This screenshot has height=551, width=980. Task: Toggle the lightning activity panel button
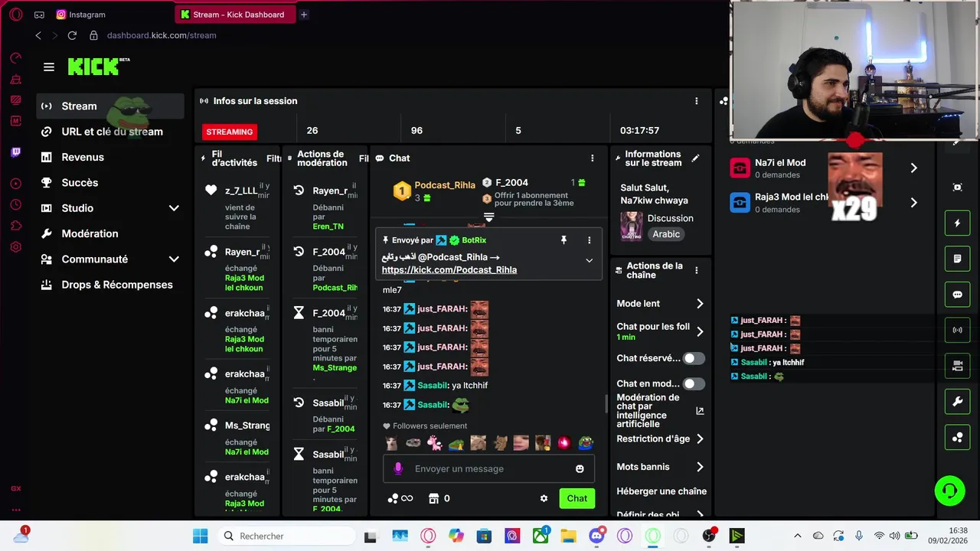[x=957, y=223]
